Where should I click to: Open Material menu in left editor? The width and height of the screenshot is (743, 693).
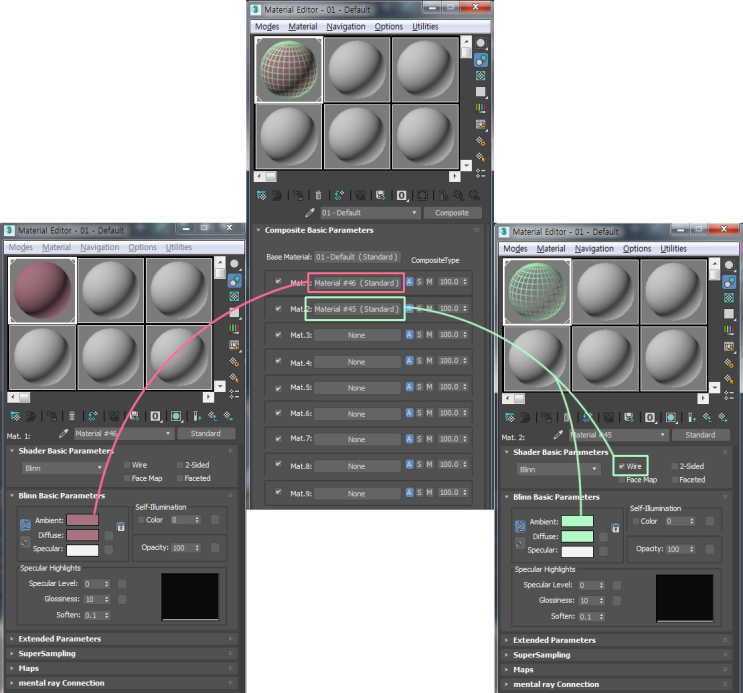pyautogui.click(x=56, y=247)
